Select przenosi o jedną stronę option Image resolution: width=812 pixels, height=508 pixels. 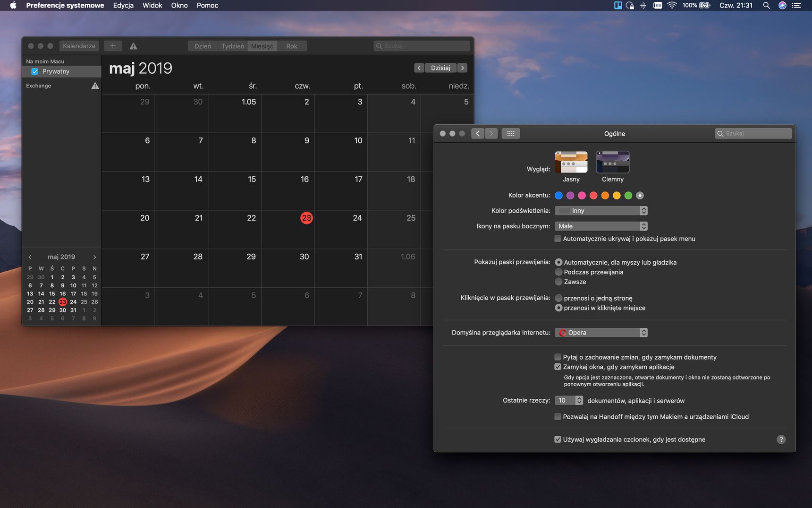558,298
